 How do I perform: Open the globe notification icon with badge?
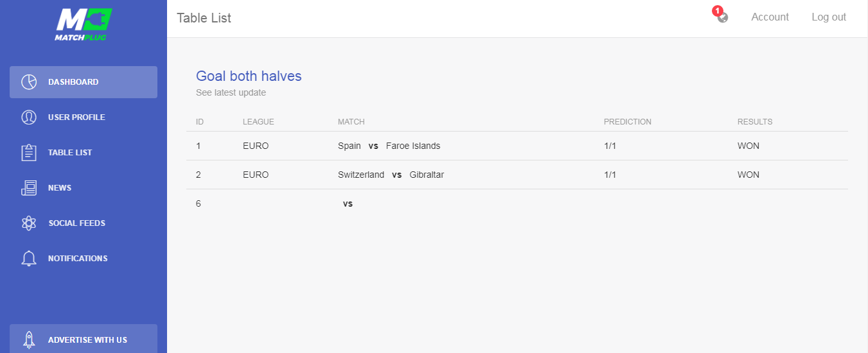(721, 15)
